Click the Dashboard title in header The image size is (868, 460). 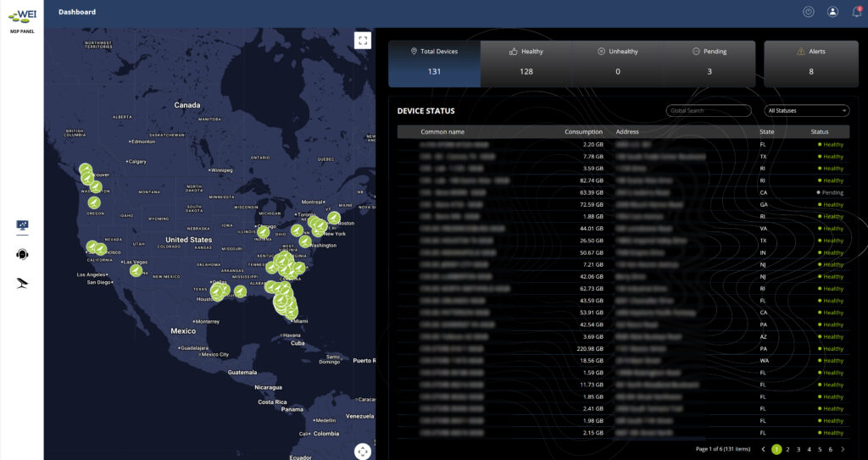pyautogui.click(x=77, y=12)
